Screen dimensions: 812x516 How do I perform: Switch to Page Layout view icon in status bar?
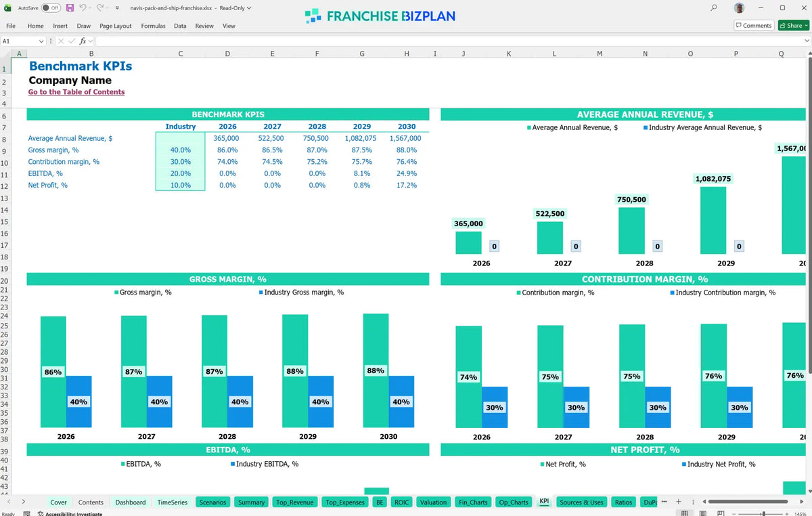702,513
